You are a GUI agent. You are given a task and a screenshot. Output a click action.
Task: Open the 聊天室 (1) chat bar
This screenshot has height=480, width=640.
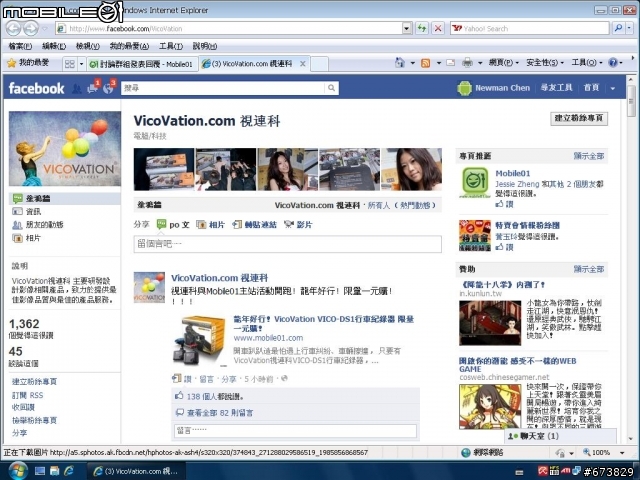coord(560,436)
